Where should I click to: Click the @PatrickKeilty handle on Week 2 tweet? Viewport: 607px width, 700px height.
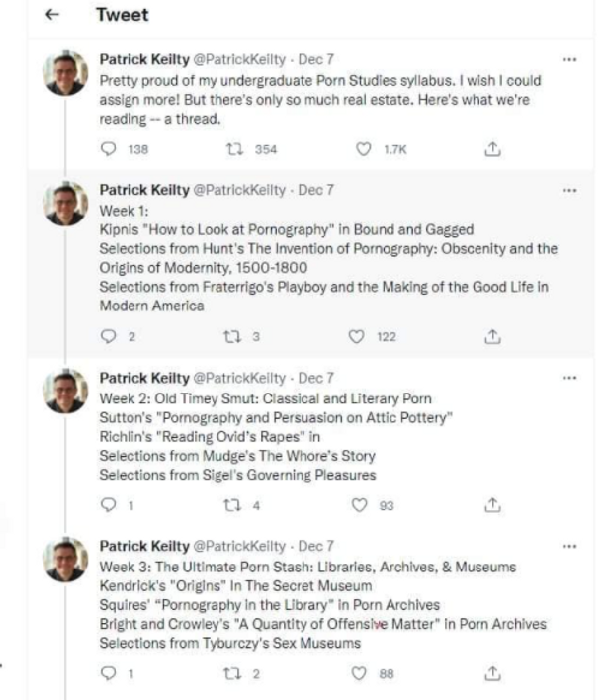point(241,378)
